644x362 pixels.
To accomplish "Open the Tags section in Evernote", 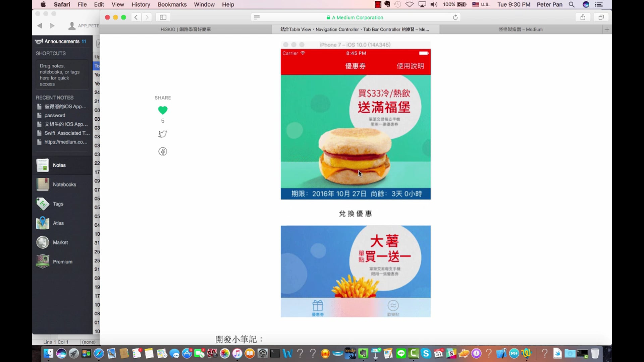I will [58, 204].
